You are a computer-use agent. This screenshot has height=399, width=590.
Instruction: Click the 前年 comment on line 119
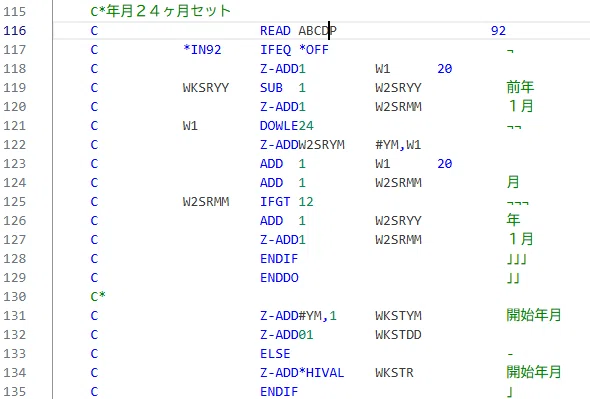[x=520, y=87]
